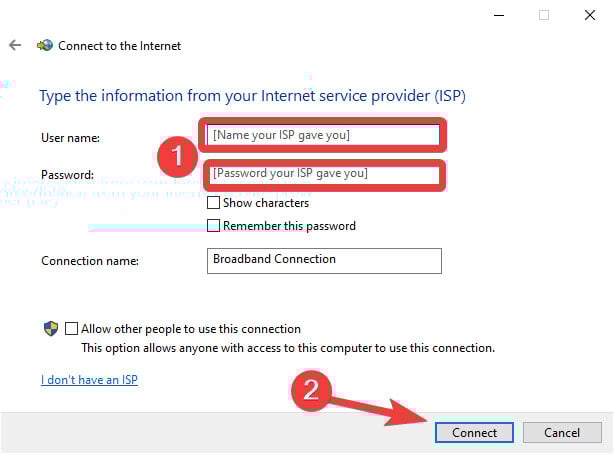614x454 pixels.
Task: Open the "I don't have an ISP" link
Action: [89, 380]
